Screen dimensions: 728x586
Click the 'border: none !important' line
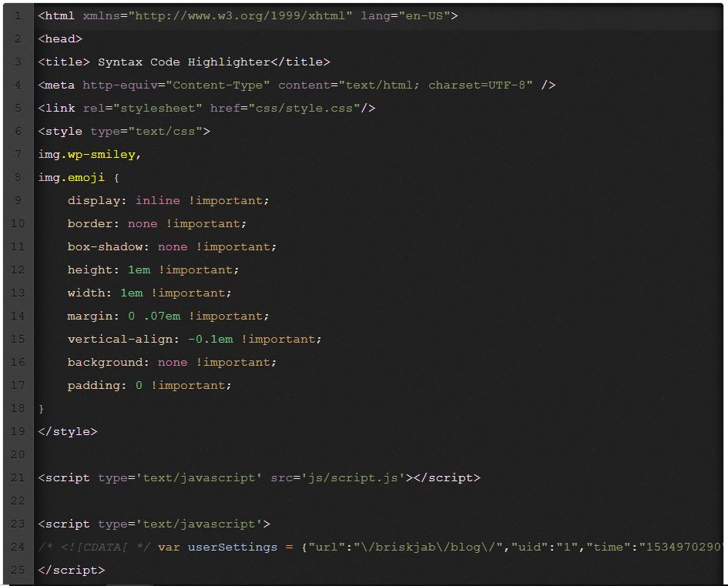(x=157, y=223)
